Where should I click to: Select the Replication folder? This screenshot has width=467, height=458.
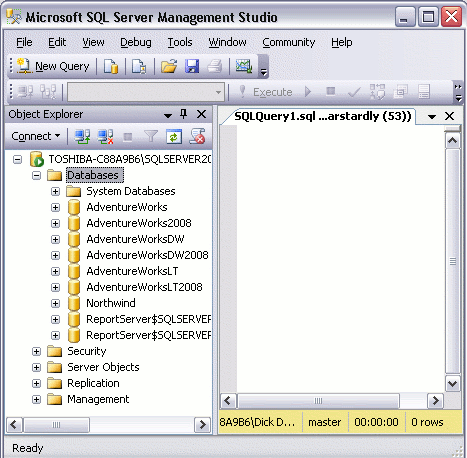[x=93, y=383]
